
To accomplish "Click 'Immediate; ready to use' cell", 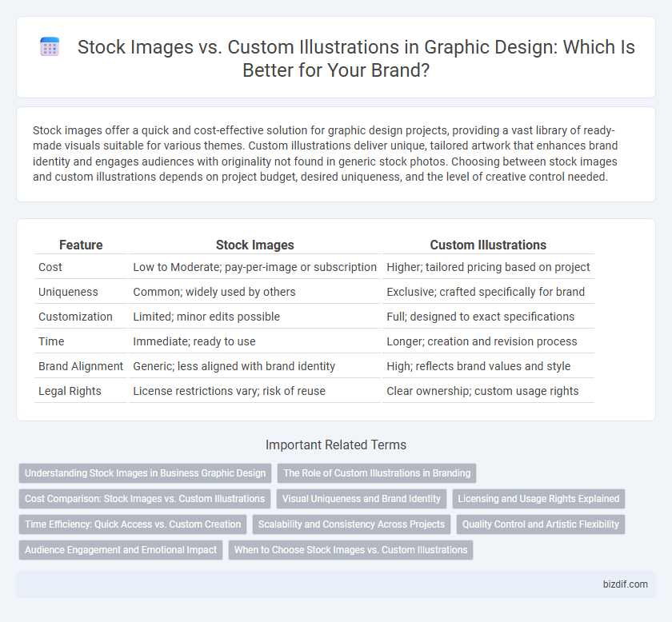I will 255,341.
